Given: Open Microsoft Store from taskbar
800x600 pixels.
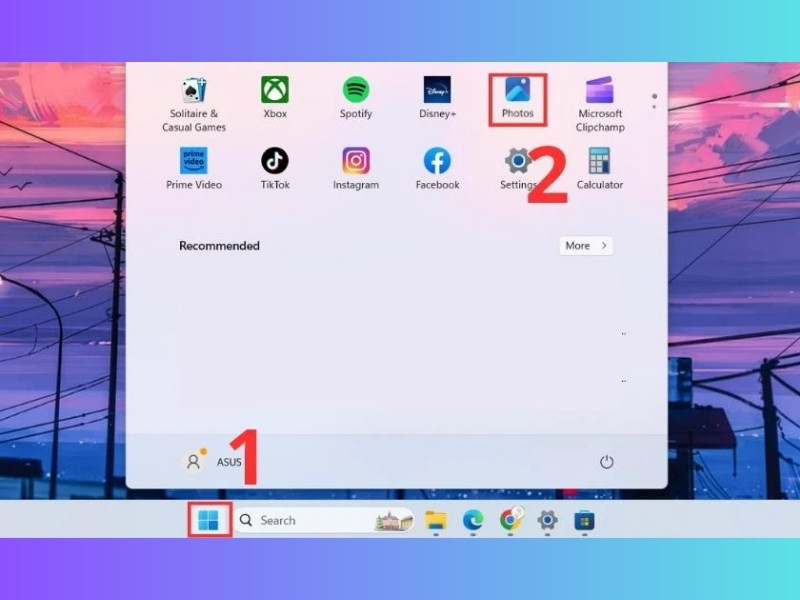Looking at the screenshot, I should click(584, 520).
